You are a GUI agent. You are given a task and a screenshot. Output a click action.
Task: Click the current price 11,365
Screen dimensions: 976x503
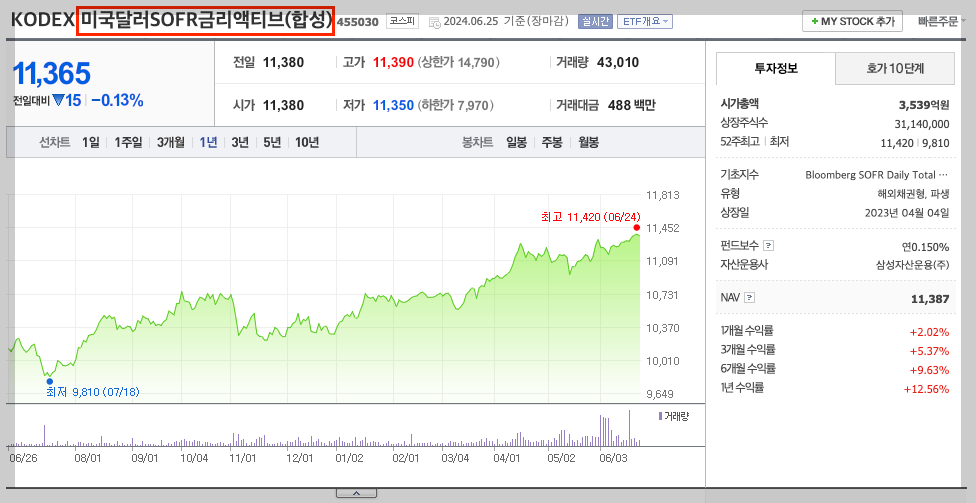point(52,74)
